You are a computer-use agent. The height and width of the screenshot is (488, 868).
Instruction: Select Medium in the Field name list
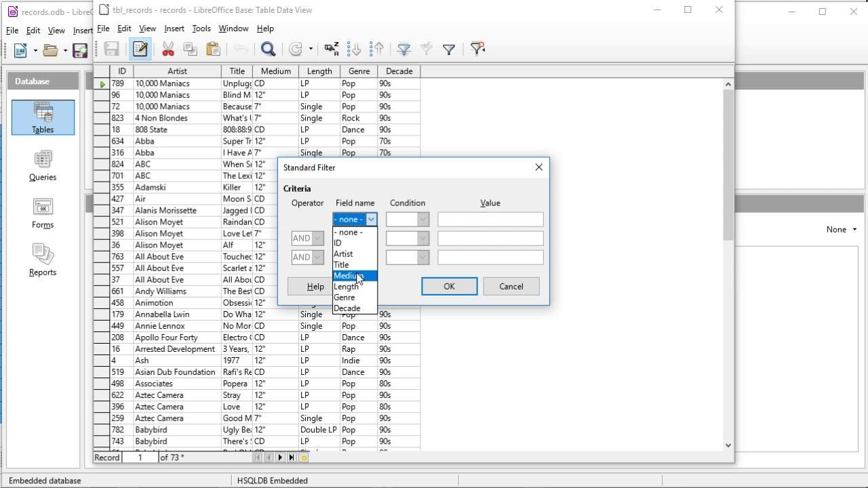[x=348, y=275]
